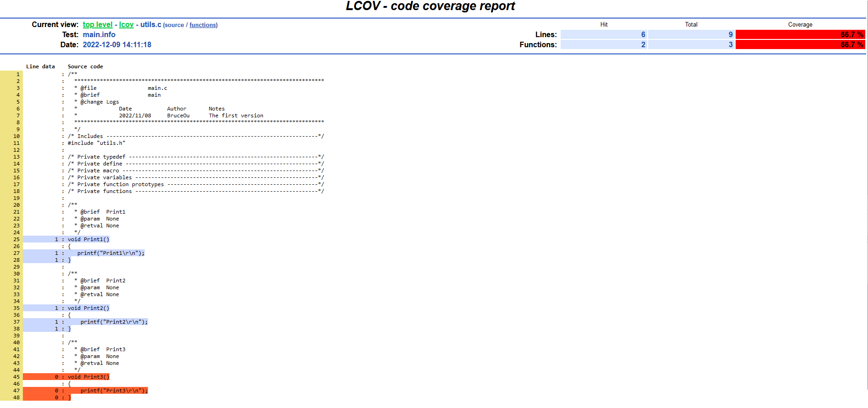Click the 'utils.c' file name in the header

pyautogui.click(x=151, y=25)
